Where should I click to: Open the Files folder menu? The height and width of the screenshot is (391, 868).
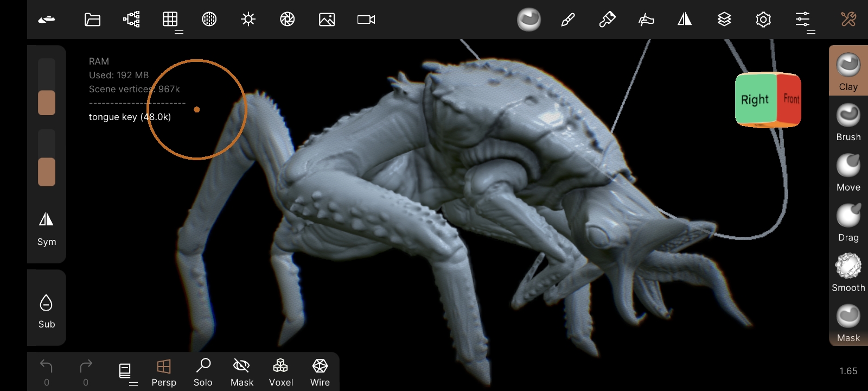pyautogui.click(x=93, y=20)
